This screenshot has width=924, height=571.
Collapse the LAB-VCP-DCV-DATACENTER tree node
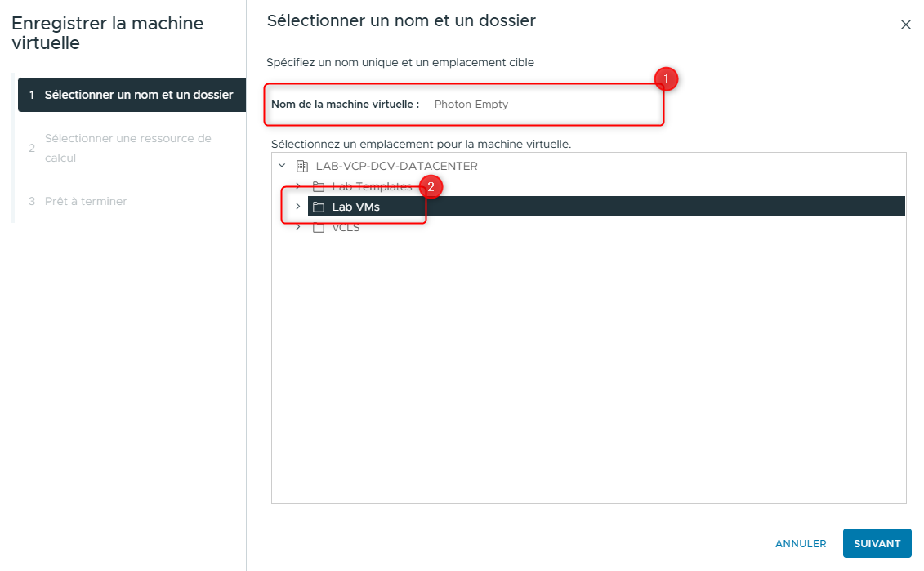pyautogui.click(x=282, y=166)
